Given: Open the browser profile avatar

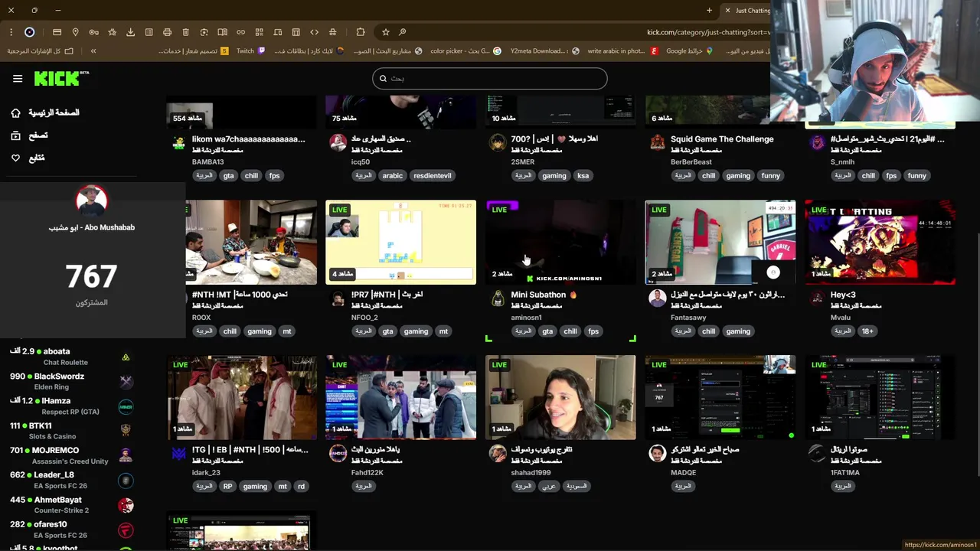Looking at the screenshot, I should point(30,32).
